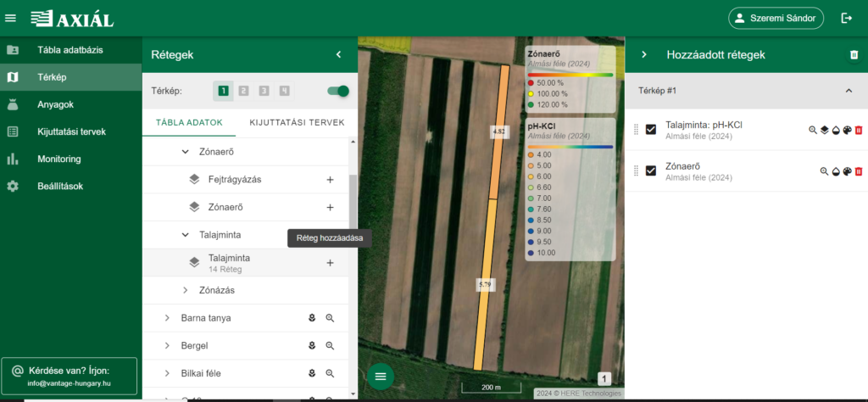Add the Fejtrágyázás layer with plus icon
The image size is (868, 402).
pyautogui.click(x=330, y=180)
